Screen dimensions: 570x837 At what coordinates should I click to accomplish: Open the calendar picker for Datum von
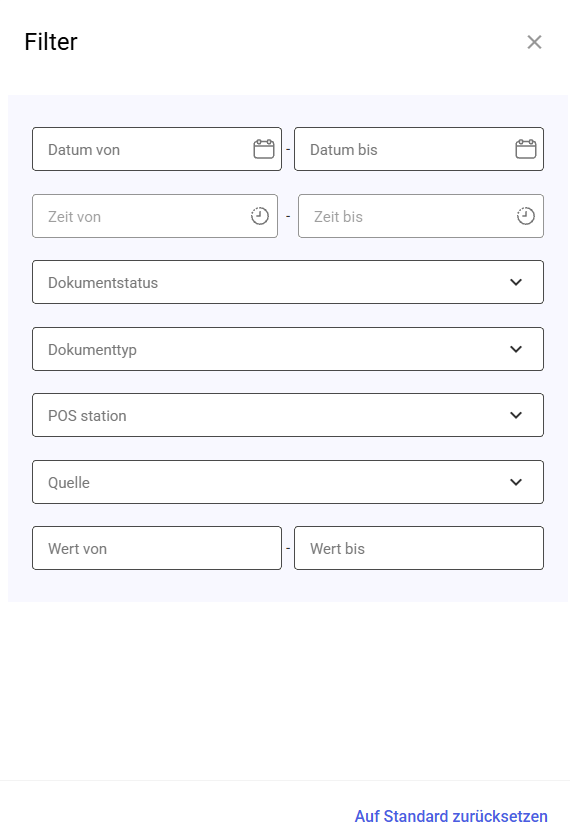(x=264, y=149)
